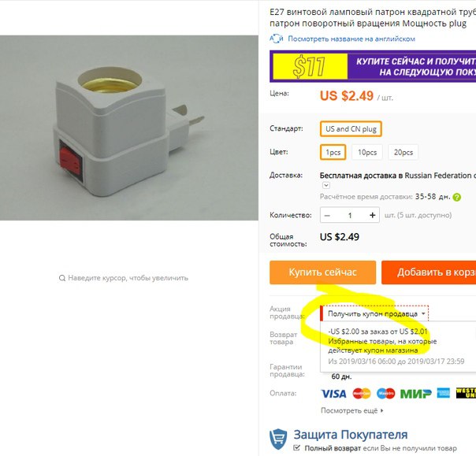
Task: Choose the 20pcs option
Action: coord(403,152)
